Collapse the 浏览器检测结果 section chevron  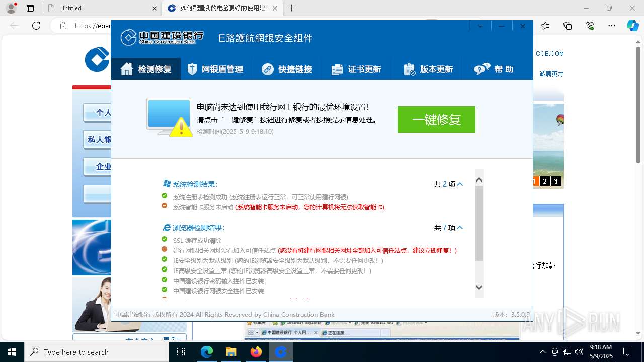tap(460, 228)
